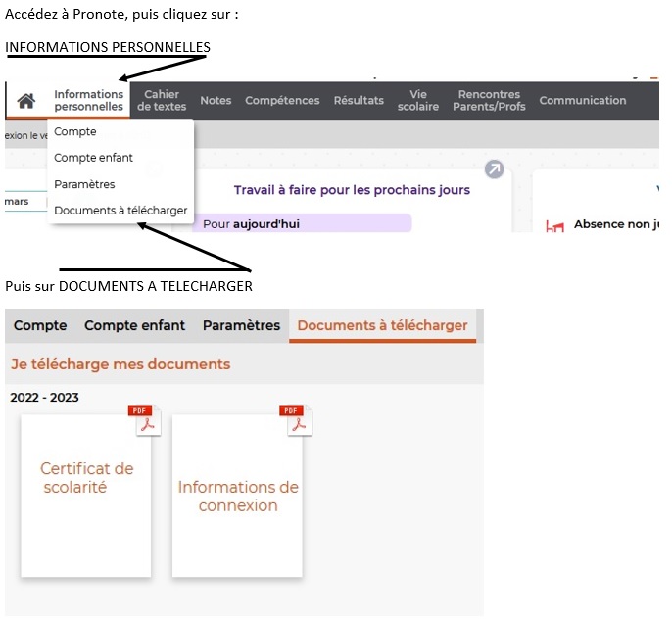Click the Home icon in navigation bar
Image resolution: width=672 pixels, height=619 pixels.
coord(26,101)
